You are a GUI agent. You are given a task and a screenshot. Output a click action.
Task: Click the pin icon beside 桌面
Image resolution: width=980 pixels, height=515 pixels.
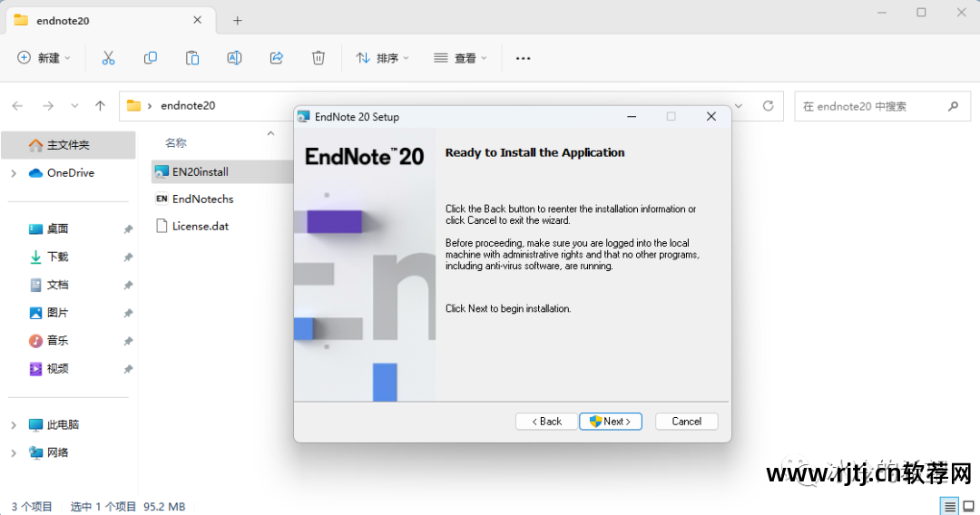pos(128,229)
